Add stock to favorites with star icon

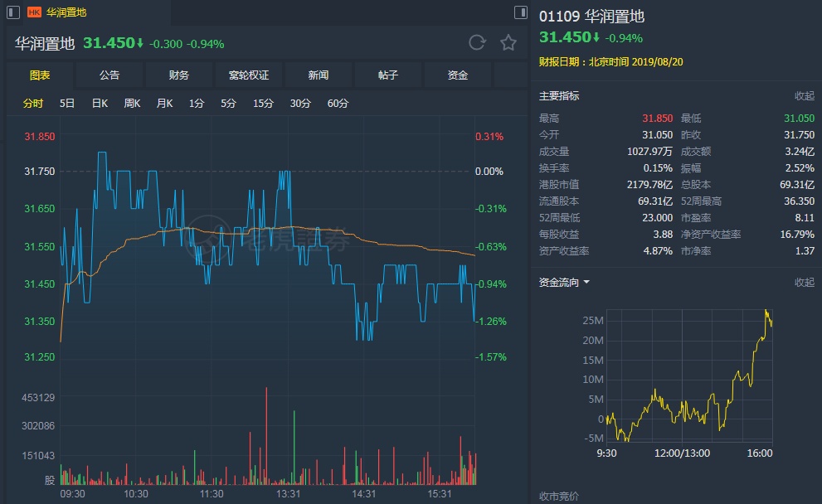508,43
